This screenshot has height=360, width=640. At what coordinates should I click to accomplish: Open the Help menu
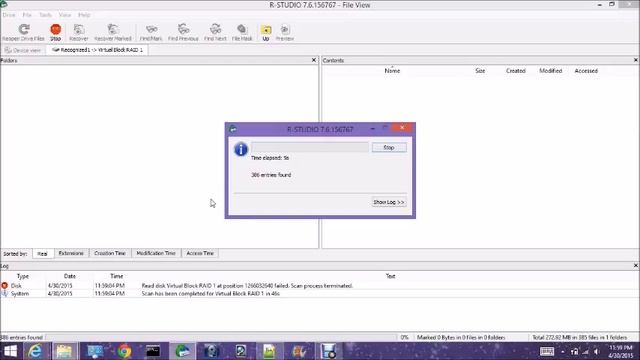(84, 15)
